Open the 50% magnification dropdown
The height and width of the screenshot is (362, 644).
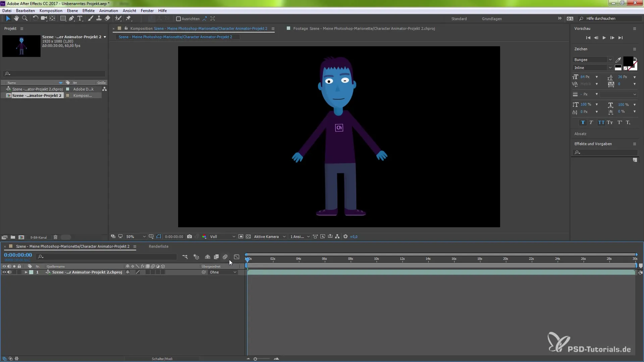pyautogui.click(x=136, y=237)
